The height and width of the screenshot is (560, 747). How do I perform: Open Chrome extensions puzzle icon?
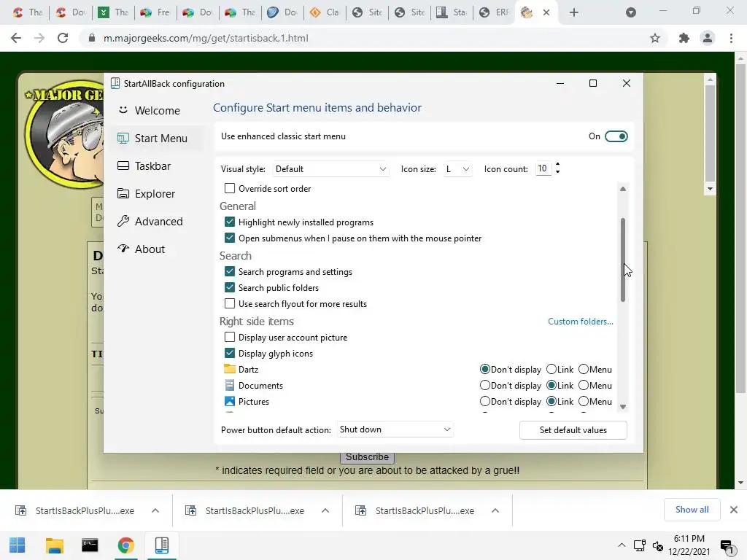[x=684, y=38]
